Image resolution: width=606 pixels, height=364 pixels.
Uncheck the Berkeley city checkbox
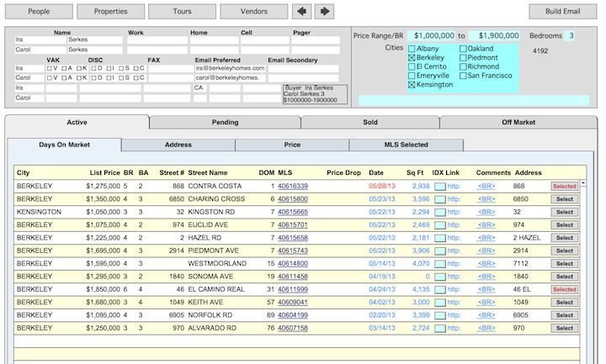pyautogui.click(x=411, y=58)
